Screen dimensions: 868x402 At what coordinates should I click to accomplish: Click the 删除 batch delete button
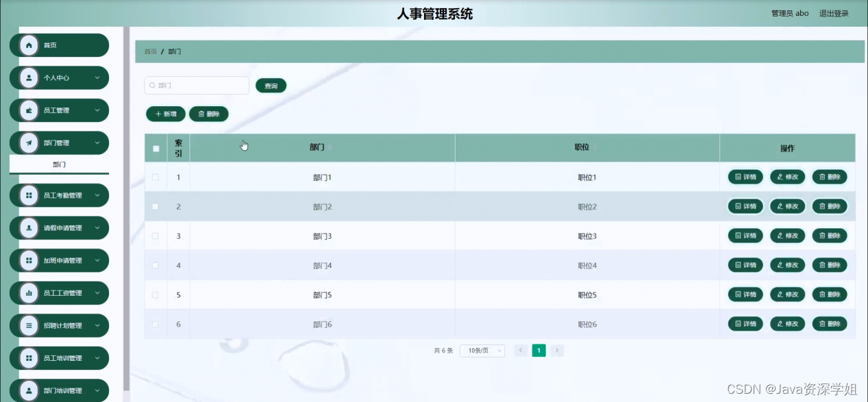click(209, 114)
